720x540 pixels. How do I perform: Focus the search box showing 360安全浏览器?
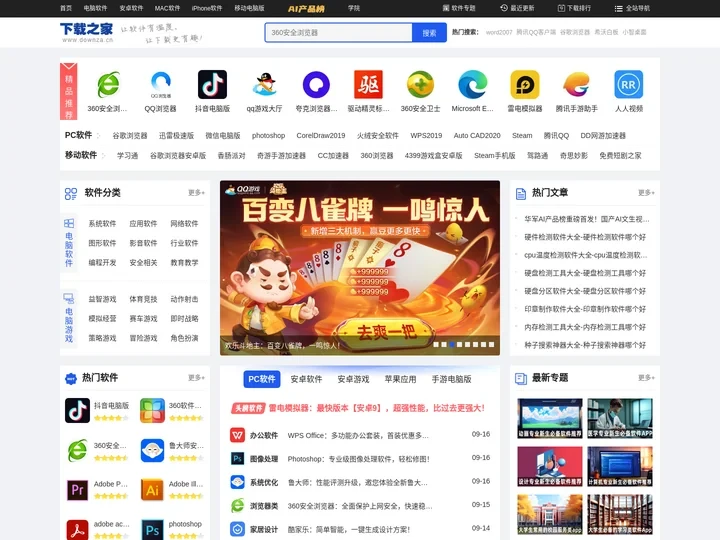tap(338, 33)
